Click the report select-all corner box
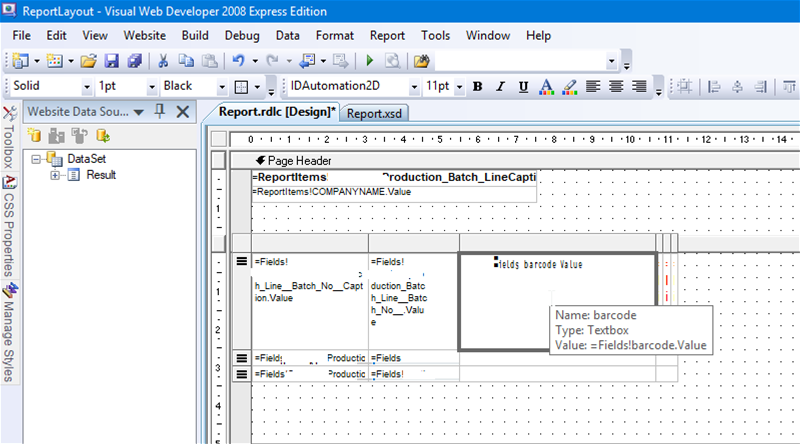 (x=218, y=139)
